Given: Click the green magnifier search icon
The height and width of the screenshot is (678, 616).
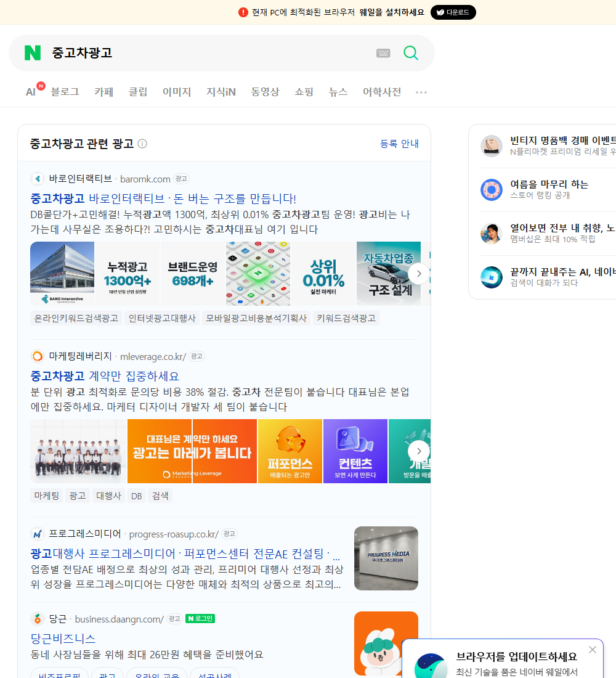Looking at the screenshot, I should [x=411, y=53].
